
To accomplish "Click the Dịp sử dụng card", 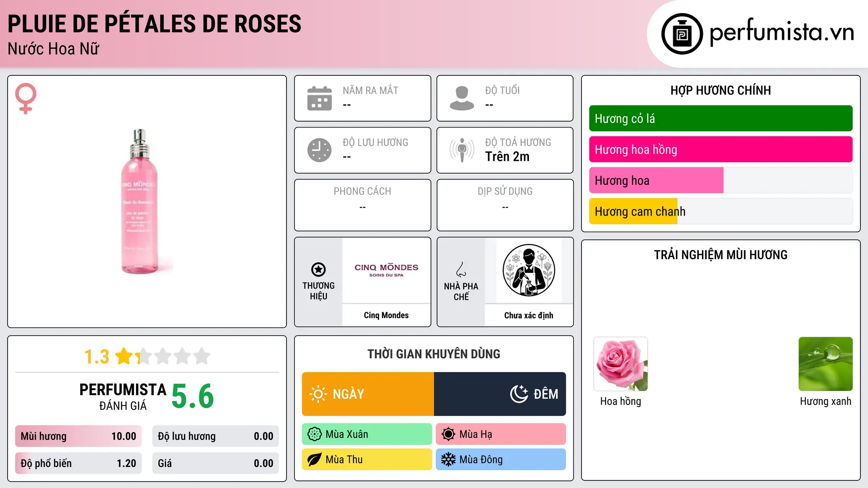I will pos(505,205).
